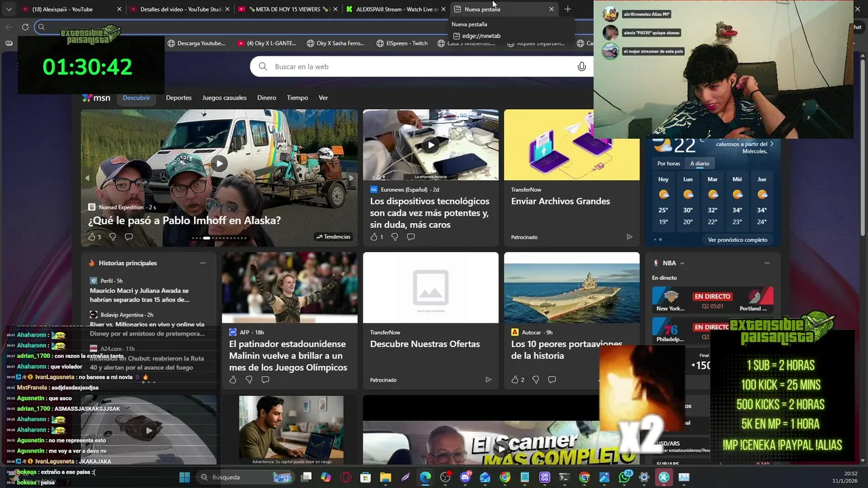Open more options for the NBA card

pos(767,263)
